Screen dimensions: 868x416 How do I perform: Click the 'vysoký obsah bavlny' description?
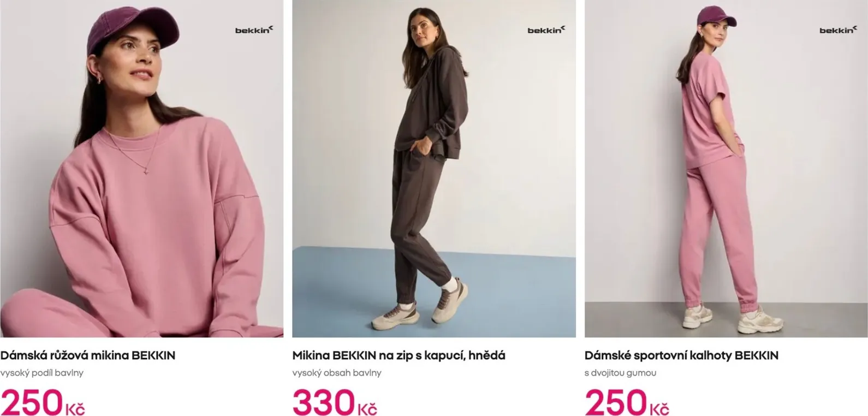pos(337,373)
